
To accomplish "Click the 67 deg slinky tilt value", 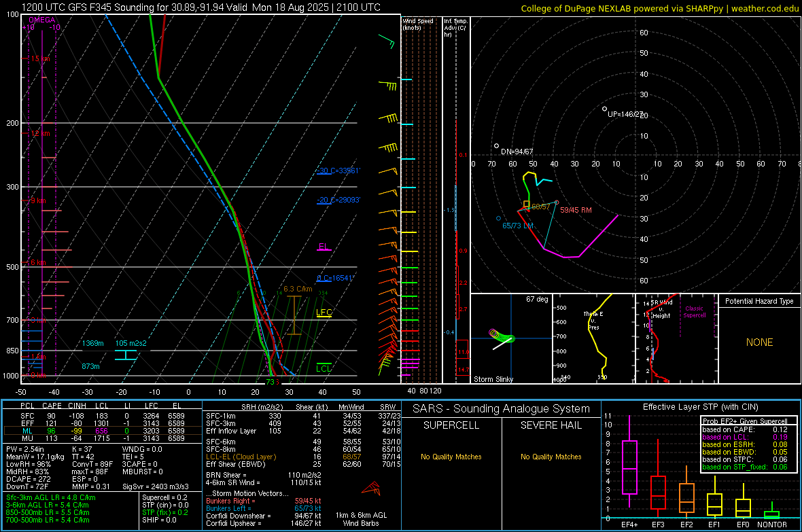I will click(x=537, y=299).
